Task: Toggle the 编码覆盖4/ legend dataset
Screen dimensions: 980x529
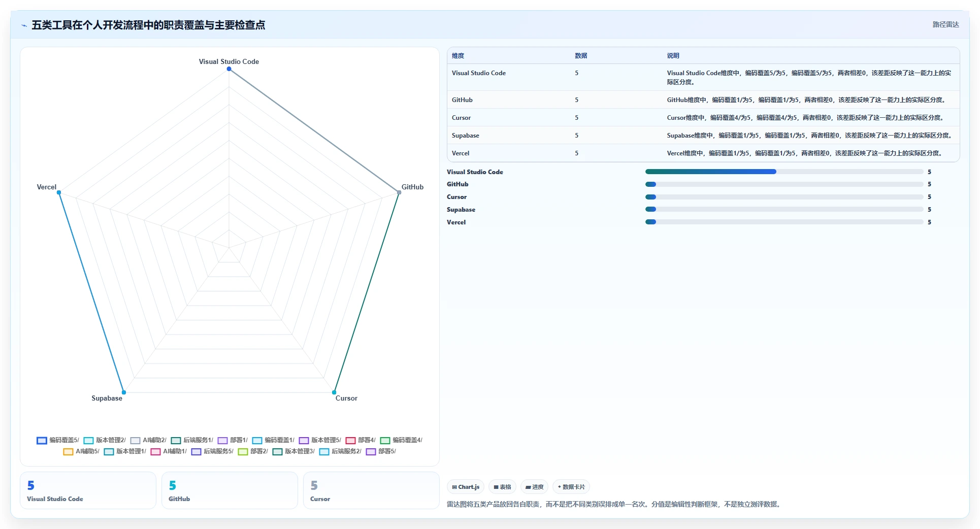Action: tap(401, 440)
